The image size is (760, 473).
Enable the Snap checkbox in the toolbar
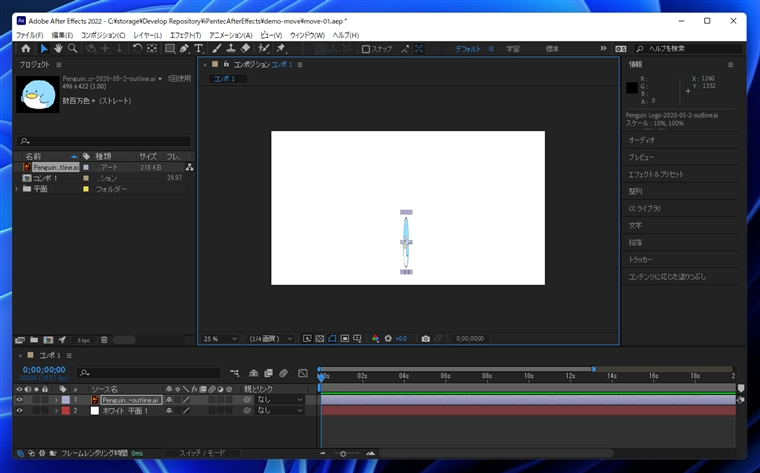[x=366, y=49]
